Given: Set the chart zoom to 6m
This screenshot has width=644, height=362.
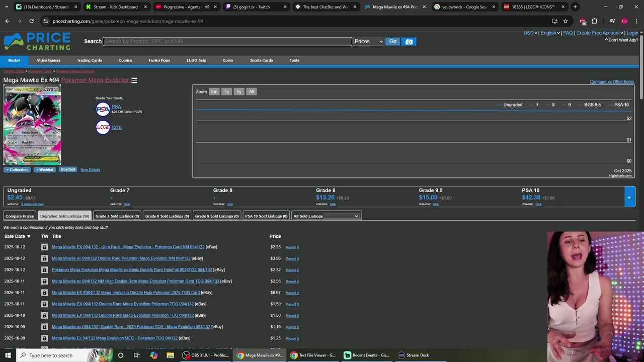Looking at the screenshot, I should coord(214,92).
